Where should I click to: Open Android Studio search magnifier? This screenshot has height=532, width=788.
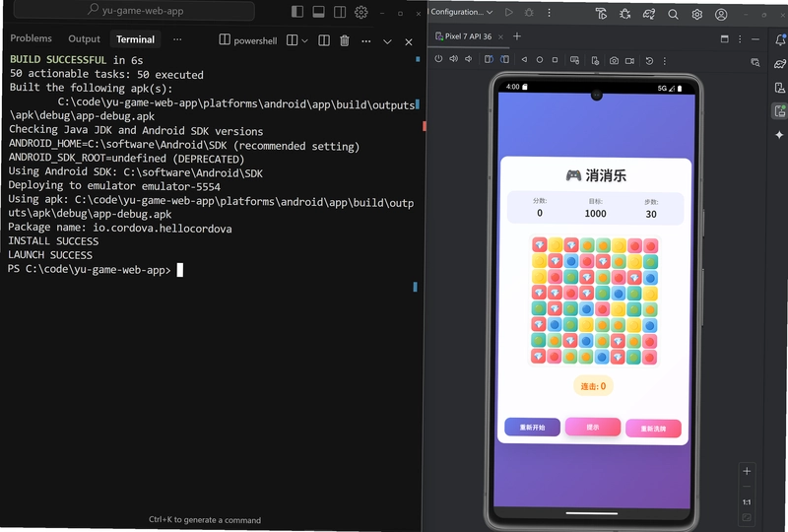coord(673,15)
